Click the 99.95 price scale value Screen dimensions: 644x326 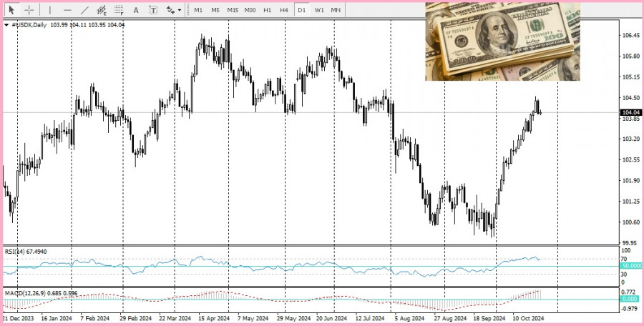tap(631, 243)
